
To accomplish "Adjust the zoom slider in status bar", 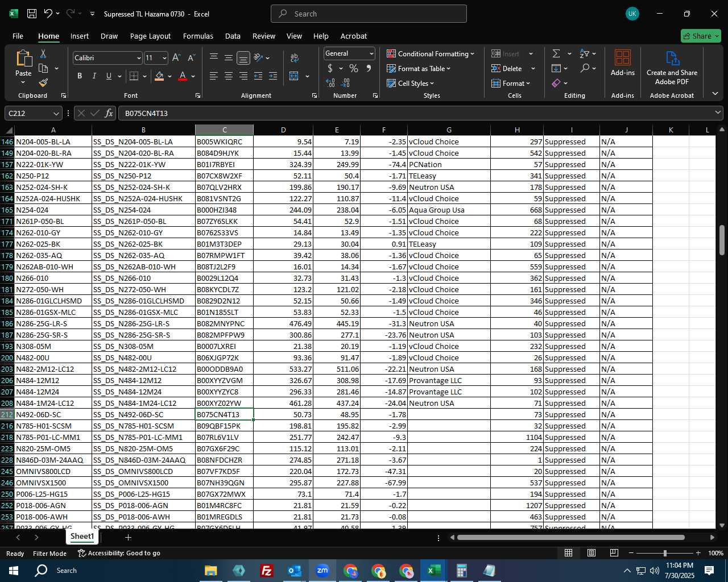I will pos(664,553).
